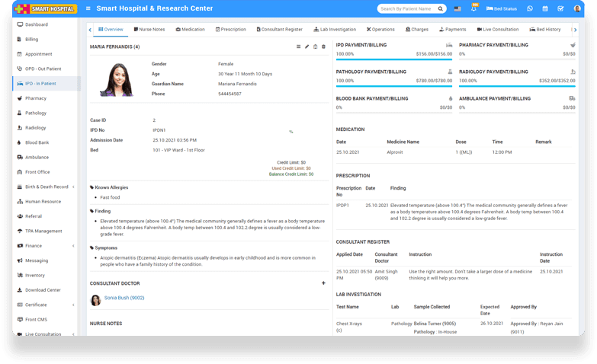Screen dimensions: 597x364
Task: Open the notifications bell icon
Action: coord(473,9)
